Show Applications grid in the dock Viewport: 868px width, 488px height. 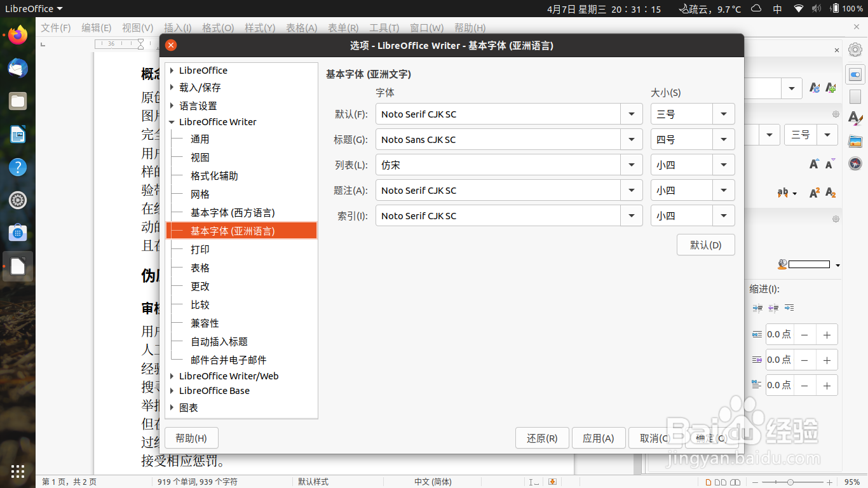tap(18, 471)
